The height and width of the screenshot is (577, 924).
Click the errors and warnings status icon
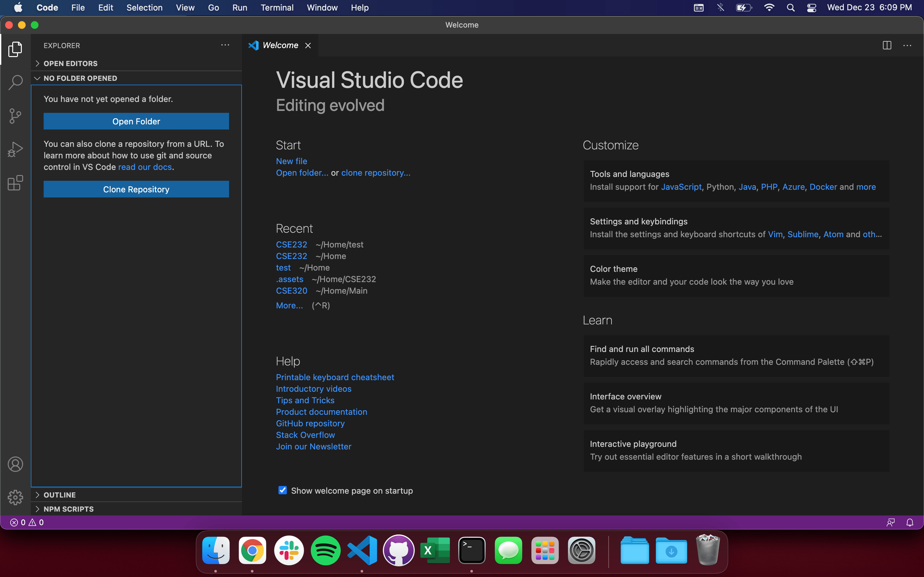tap(27, 522)
